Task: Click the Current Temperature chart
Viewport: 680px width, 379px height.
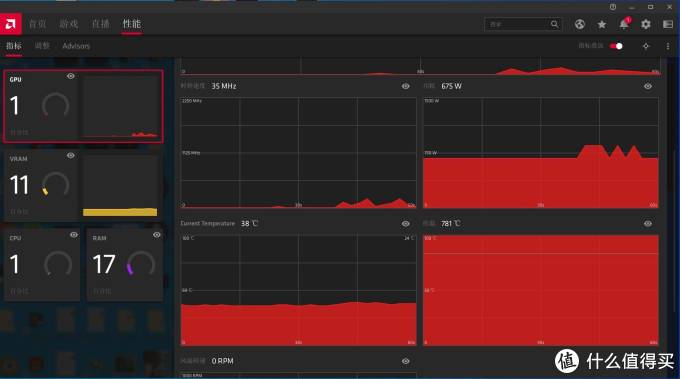Action: click(298, 290)
